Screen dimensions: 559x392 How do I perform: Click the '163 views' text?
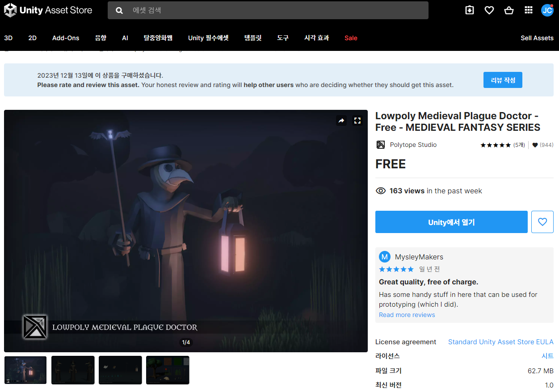click(x=407, y=191)
